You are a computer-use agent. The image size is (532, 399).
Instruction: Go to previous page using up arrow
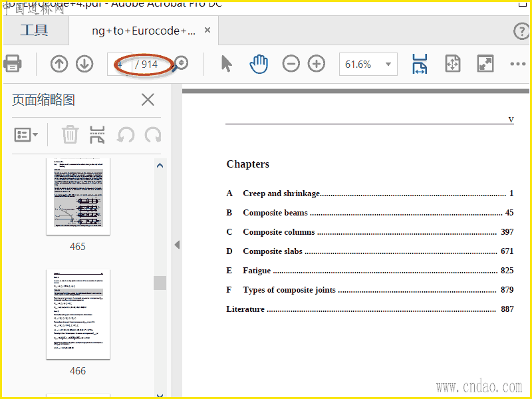(59, 64)
